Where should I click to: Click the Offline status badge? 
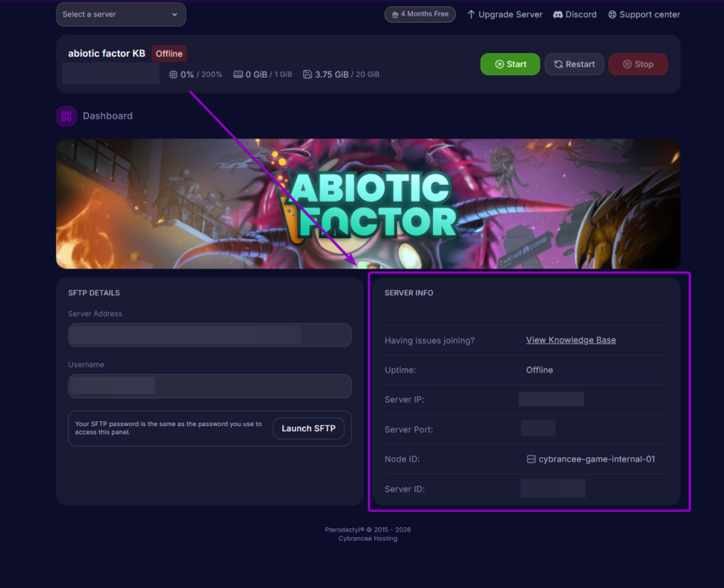pos(169,54)
